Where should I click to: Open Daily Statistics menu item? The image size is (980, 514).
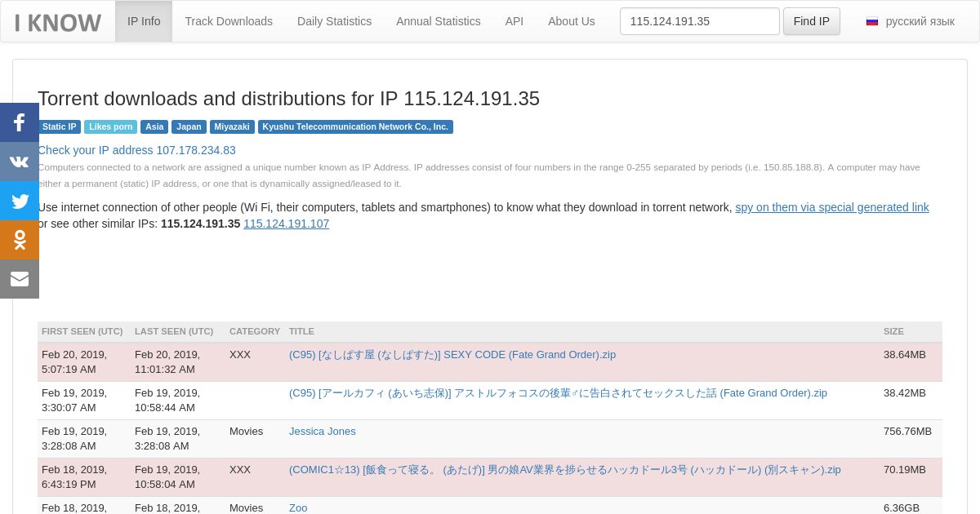point(334,21)
